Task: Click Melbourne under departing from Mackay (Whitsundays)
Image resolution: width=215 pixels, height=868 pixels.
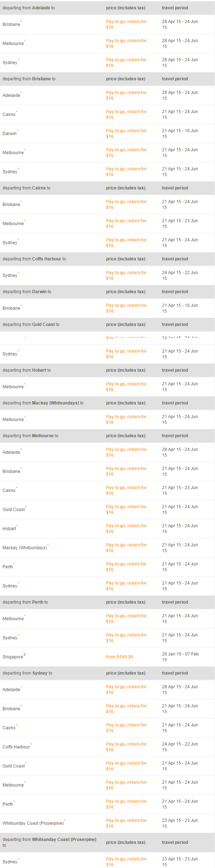Action: click(13, 420)
